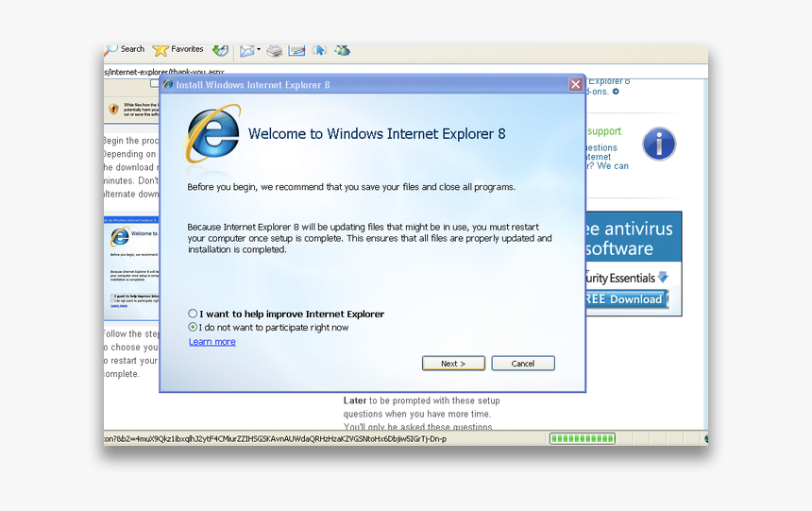Click the arrow icon after 'd-ons.' link
The width and height of the screenshot is (812, 511).
pos(616,92)
